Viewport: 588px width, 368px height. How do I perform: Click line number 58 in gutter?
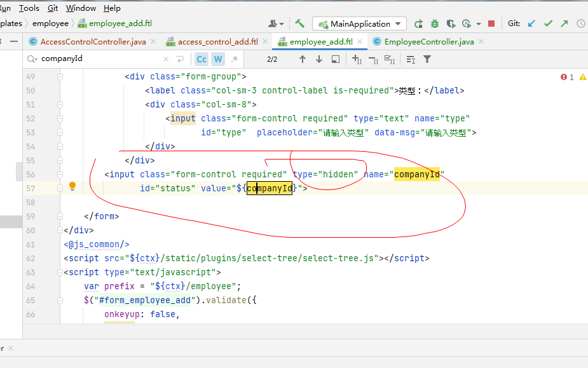[x=31, y=203]
